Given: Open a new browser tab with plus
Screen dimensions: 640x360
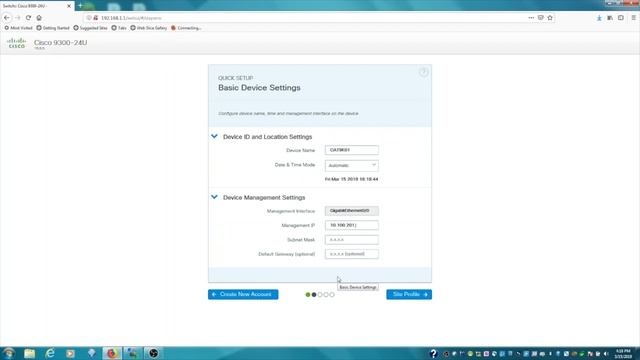Looking at the screenshot, I should click(80, 6).
